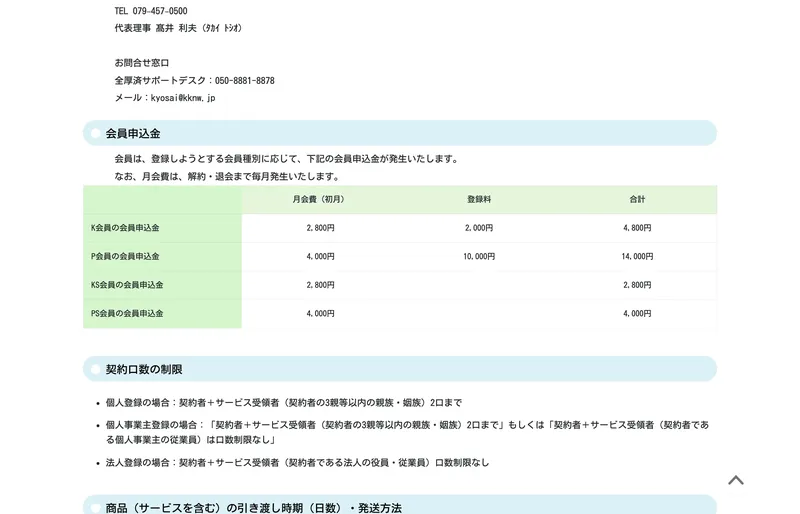Click the scroll-to-top chevron arrow

tap(736, 480)
